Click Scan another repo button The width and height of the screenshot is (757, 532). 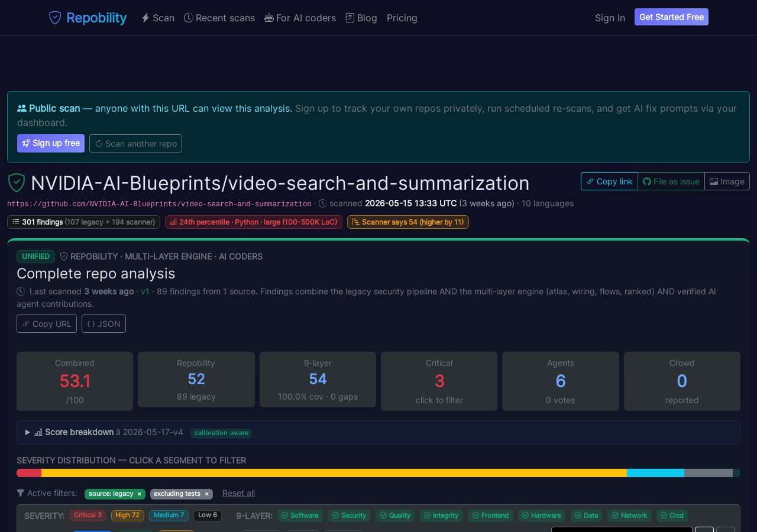(135, 144)
